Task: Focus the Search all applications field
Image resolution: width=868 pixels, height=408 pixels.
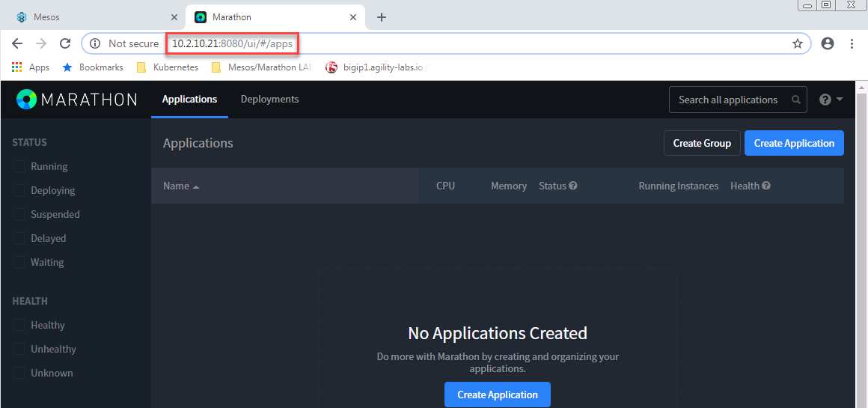Action: click(737, 100)
